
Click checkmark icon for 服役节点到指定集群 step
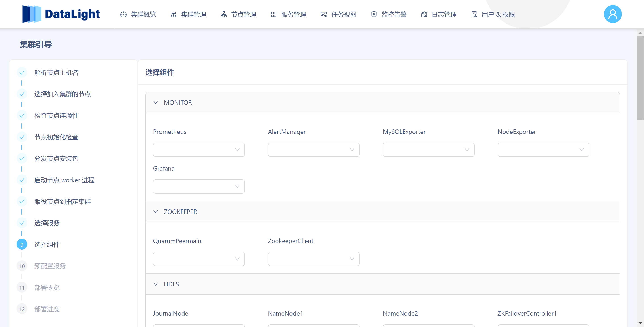click(22, 202)
